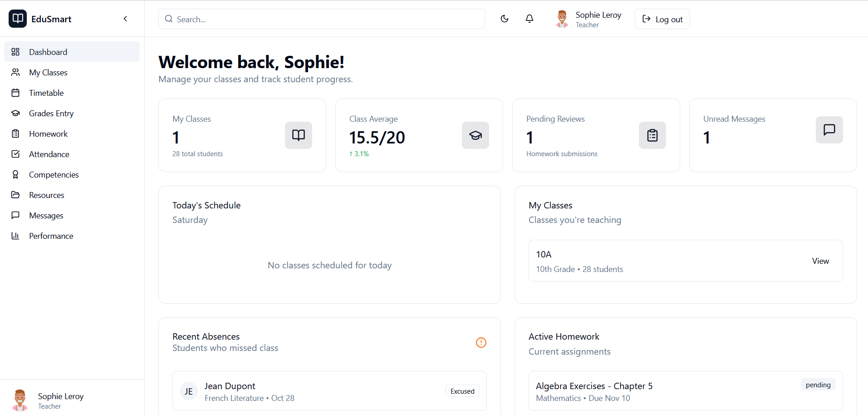The width and height of the screenshot is (868, 415).
Task: Open notifications bell
Action: (529, 19)
